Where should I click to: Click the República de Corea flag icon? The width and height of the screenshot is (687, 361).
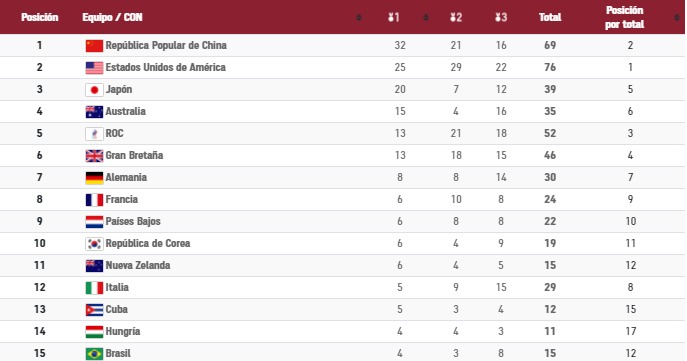[x=94, y=244]
